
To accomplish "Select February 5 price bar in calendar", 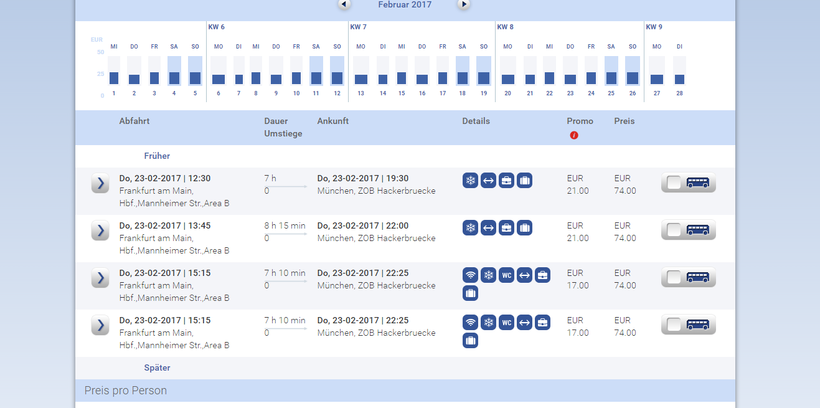I will (195, 71).
